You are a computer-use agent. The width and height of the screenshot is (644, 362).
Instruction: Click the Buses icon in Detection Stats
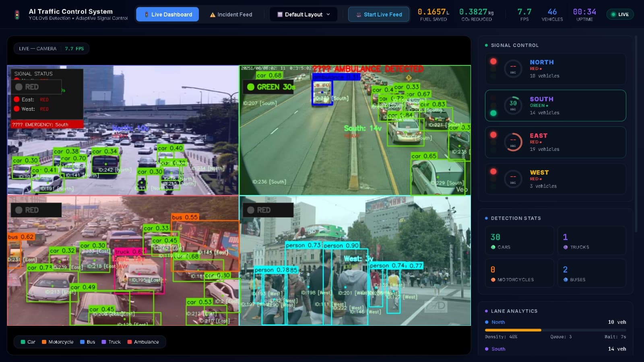click(x=566, y=280)
